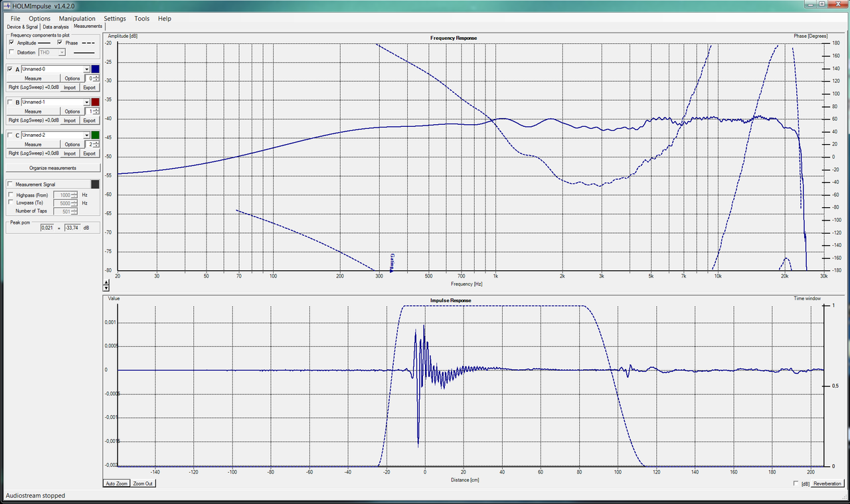Open the Settings menu

coord(115,19)
